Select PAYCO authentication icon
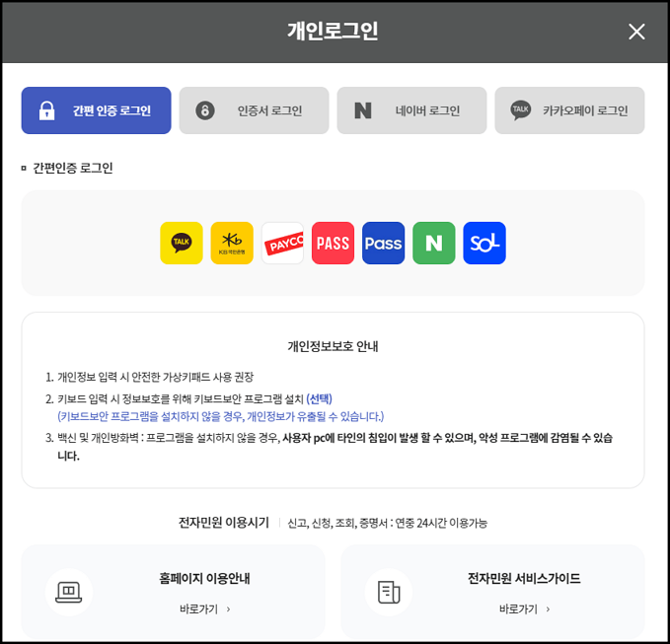670x644 pixels. [282, 243]
